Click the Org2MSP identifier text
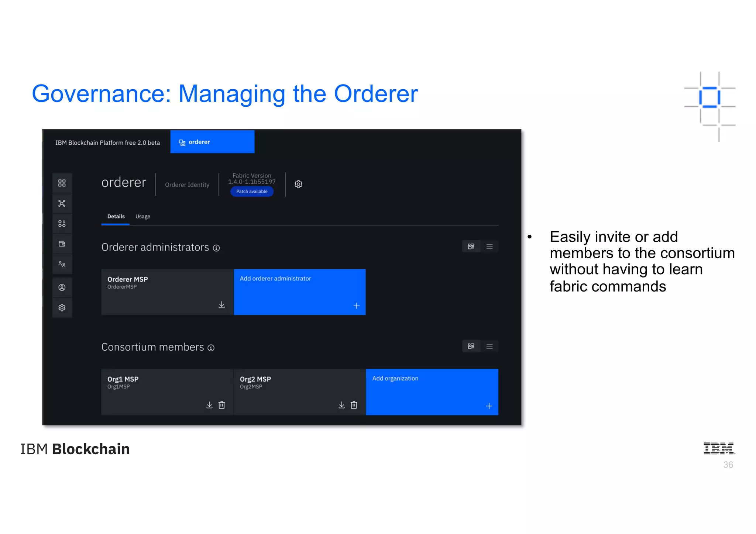The image size is (756, 534). pyautogui.click(x=251, y=387)
